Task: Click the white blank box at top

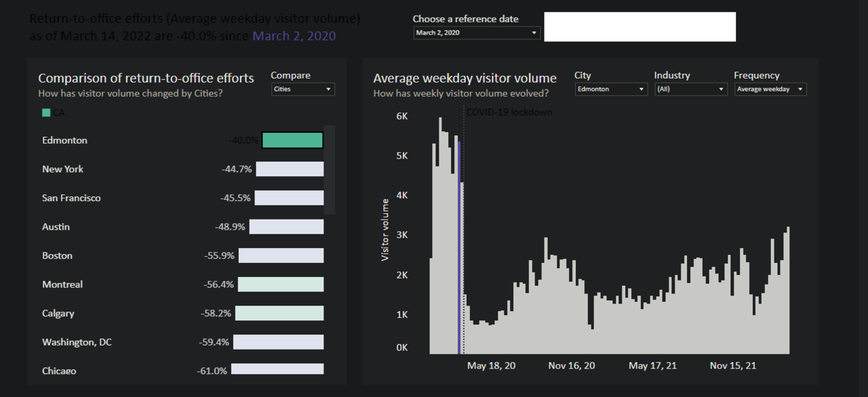Action: [x=639, y=26]
